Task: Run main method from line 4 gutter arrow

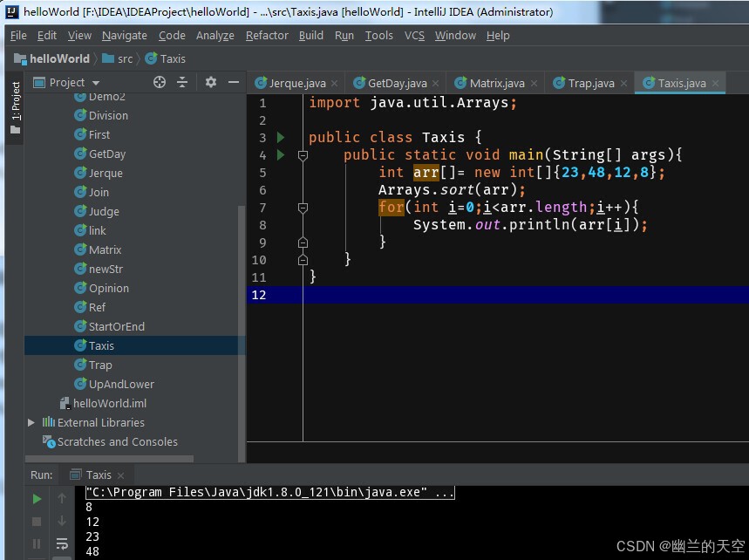Action: (281, 155)
